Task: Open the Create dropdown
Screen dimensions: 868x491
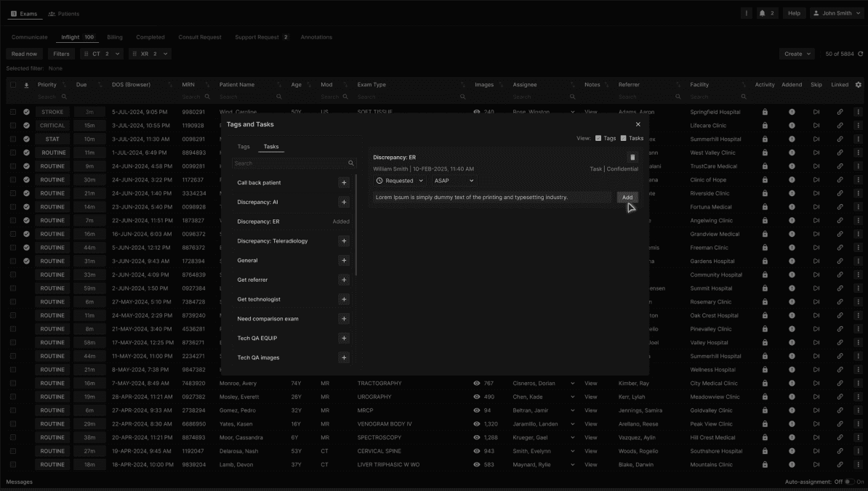Action: point(797,54)
